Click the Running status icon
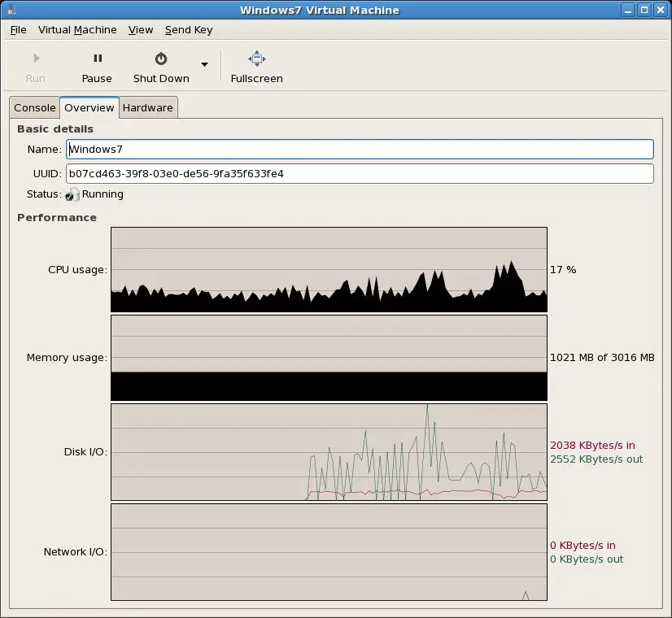Image resolution: width=672 pixels, height=618 pixels. (72, 194)
